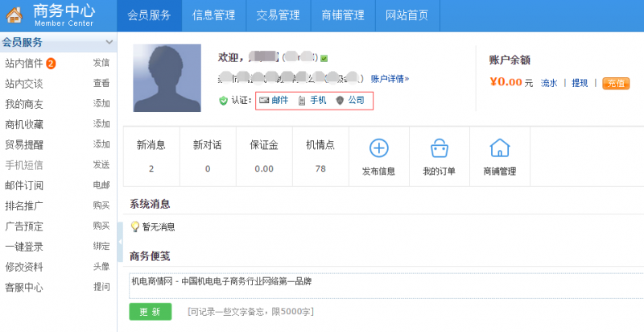This screenshot has width=644, height=332.
Task: Open 手机短信 in the sidebar
Action: (x=24, y=165)
